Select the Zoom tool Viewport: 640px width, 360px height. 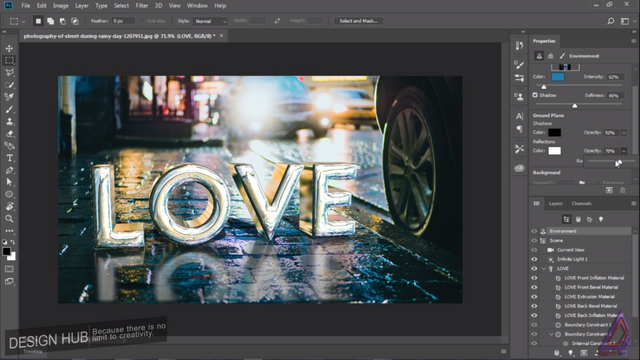(x=9, y=219)
